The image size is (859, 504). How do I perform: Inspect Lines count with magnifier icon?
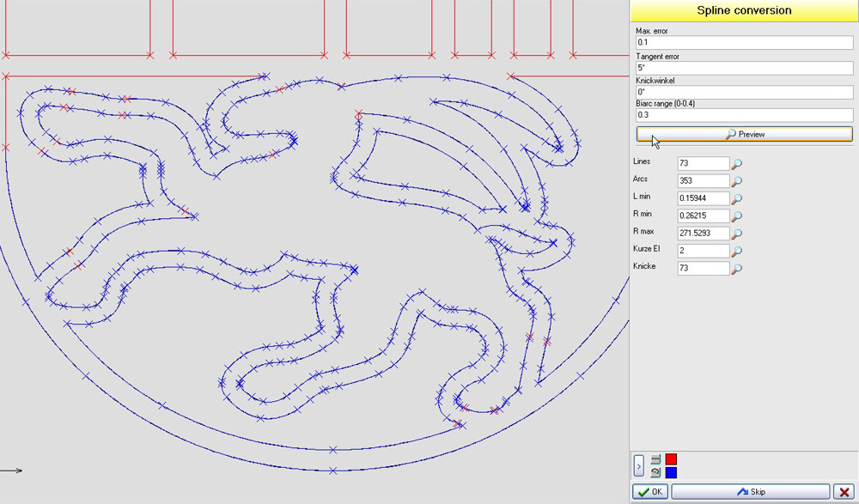(x=737, y=163)
